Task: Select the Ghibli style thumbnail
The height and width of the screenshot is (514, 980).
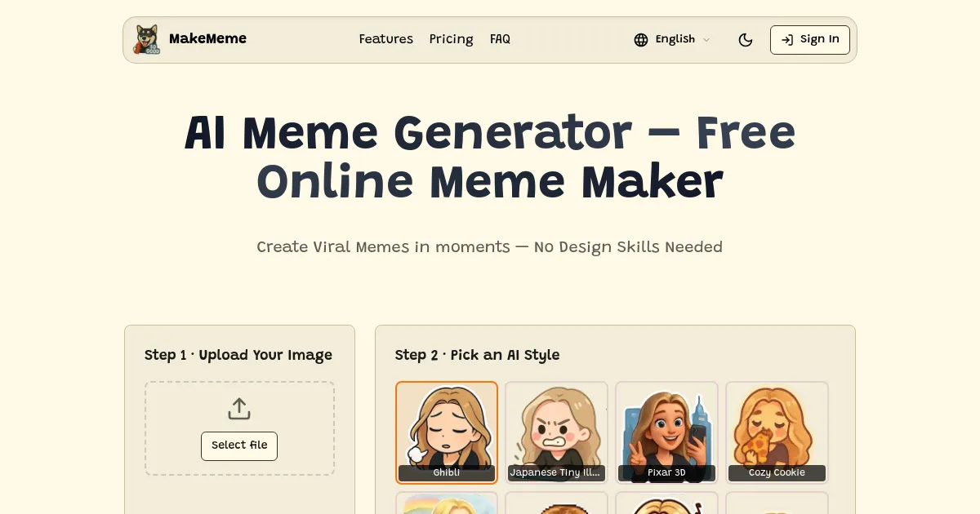Action: coord(447,432)
